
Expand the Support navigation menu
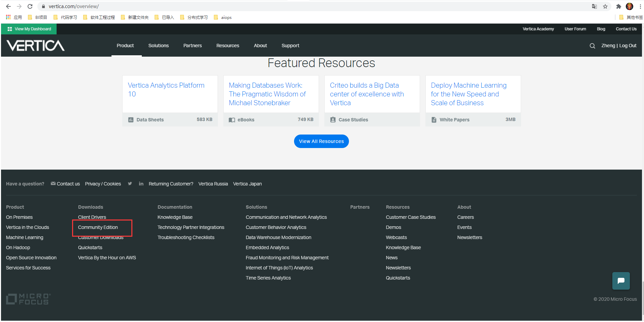click(290, 46)
